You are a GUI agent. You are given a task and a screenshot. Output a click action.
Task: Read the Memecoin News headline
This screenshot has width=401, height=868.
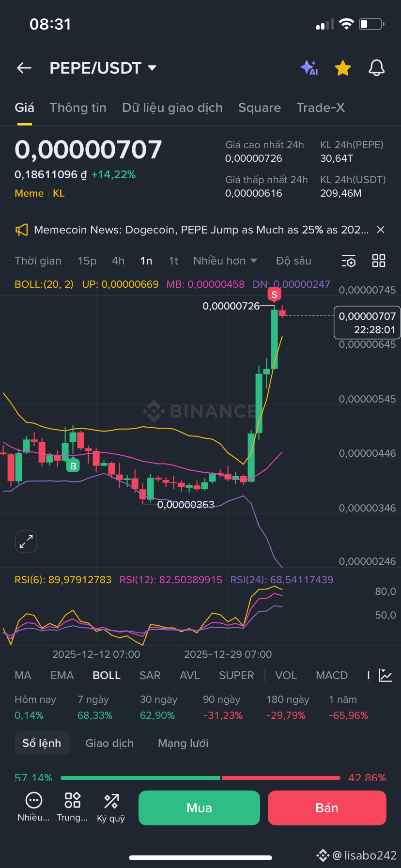point(201,230)
